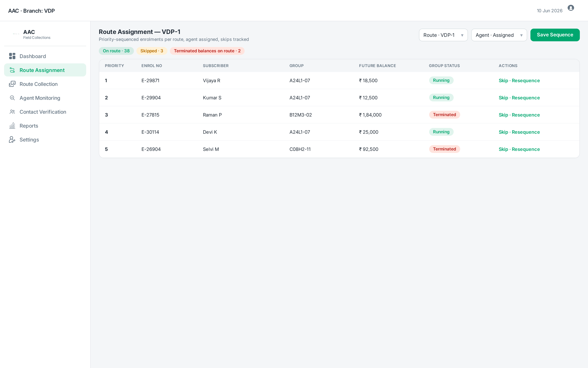Open Agent Monitoring page
588x368 pixels.
click(45, 98)
